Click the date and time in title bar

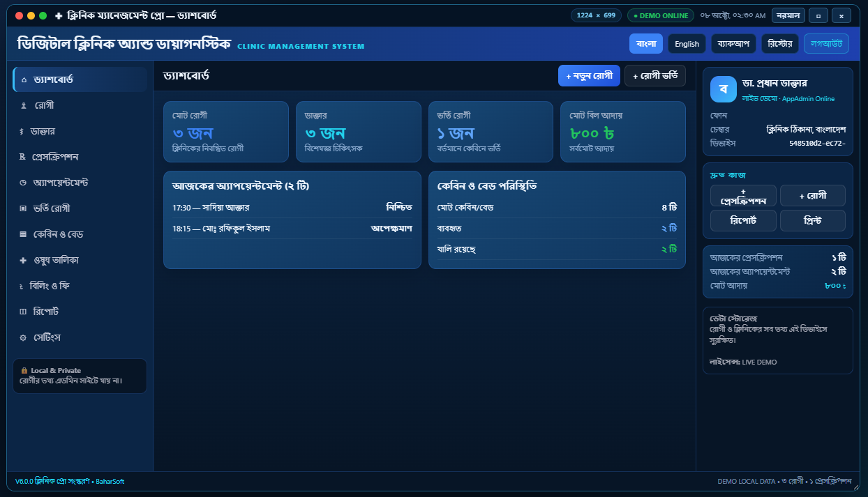point(733,15)
